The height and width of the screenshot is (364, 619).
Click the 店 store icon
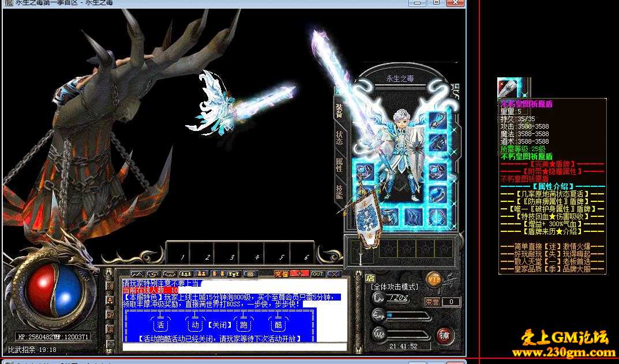[370, 278]
